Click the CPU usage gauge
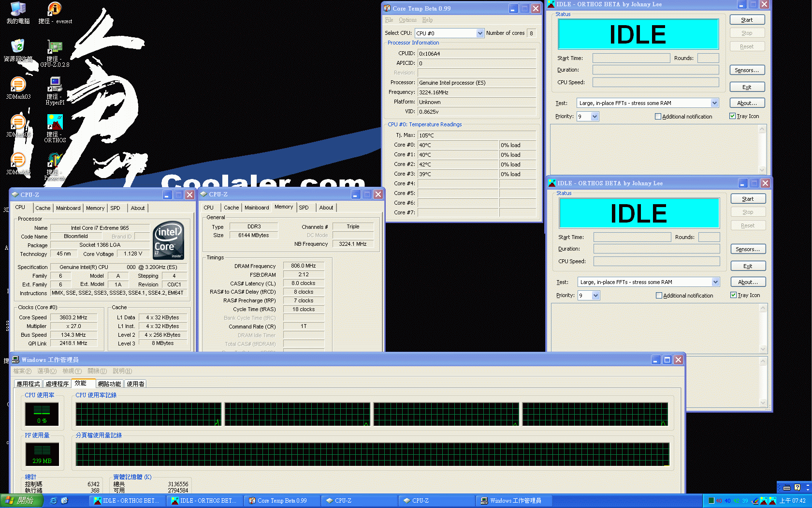 [x=42, y=414]
